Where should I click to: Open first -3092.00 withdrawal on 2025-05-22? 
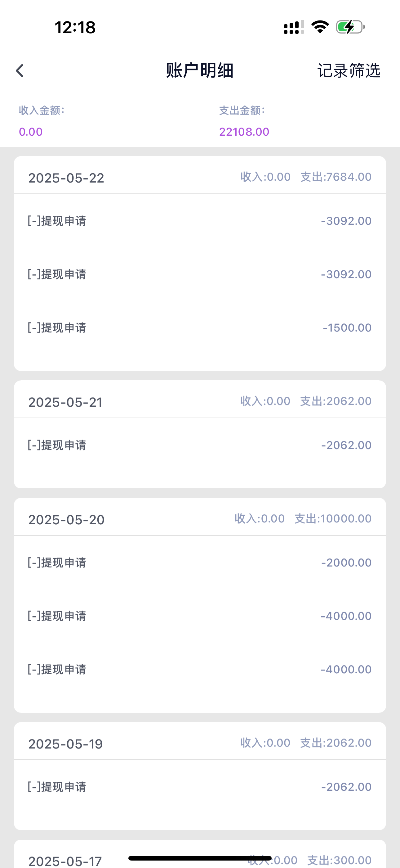point(200,221)
